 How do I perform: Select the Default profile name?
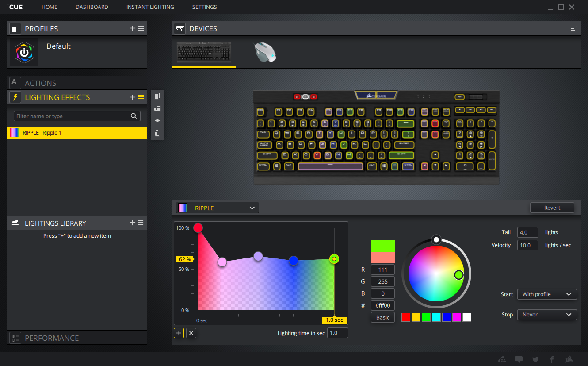coord(58,46)
